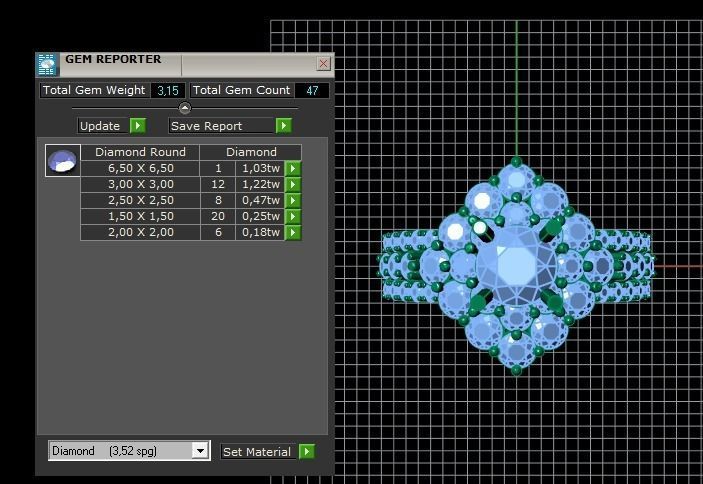Click the 0,25tw weight cell
Viewport: 703px width, 484px height.
(260, 216)
